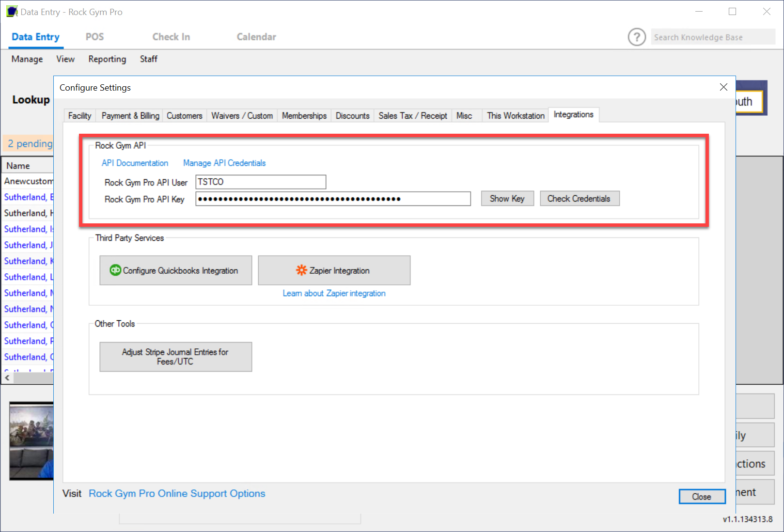Open the This Workstation tab
Viewport: 784px width, 532px height.
(x=516, y=116)
